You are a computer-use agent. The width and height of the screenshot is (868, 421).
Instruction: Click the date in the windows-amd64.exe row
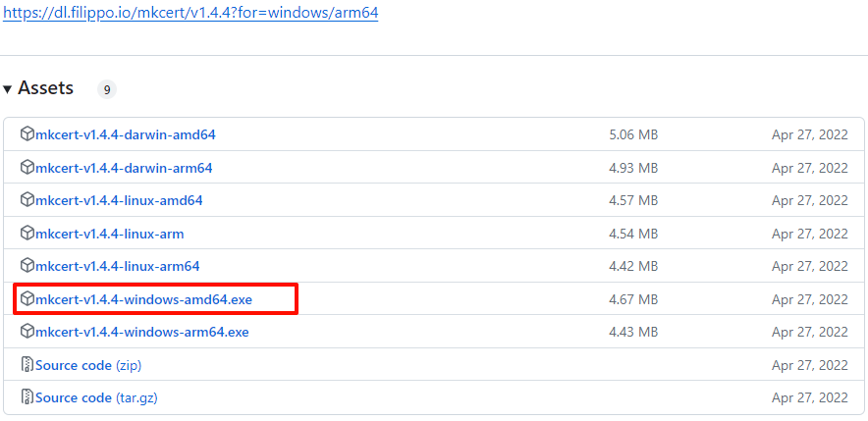click(x=810, y=299)
